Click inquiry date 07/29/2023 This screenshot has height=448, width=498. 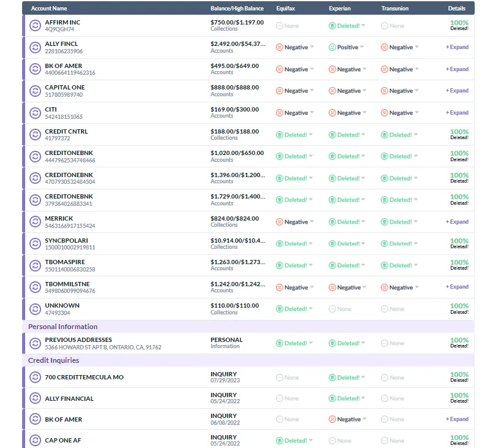(x=225, y=381)
